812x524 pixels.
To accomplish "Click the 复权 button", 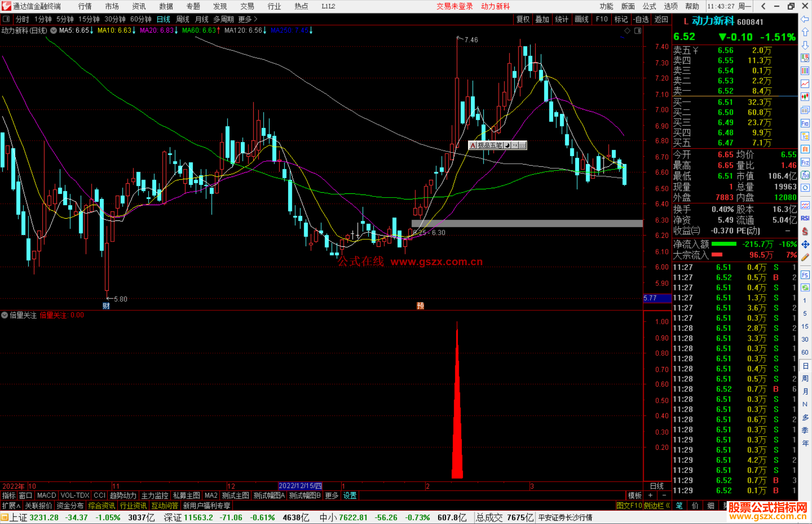I will tap(523, 19).
